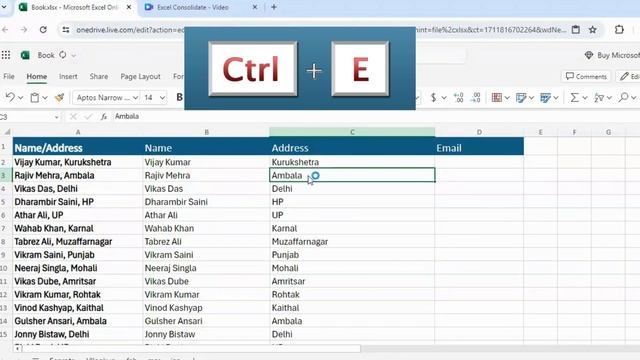Go back in browser history
Screen dimensions: 640x360
point(5,30)
